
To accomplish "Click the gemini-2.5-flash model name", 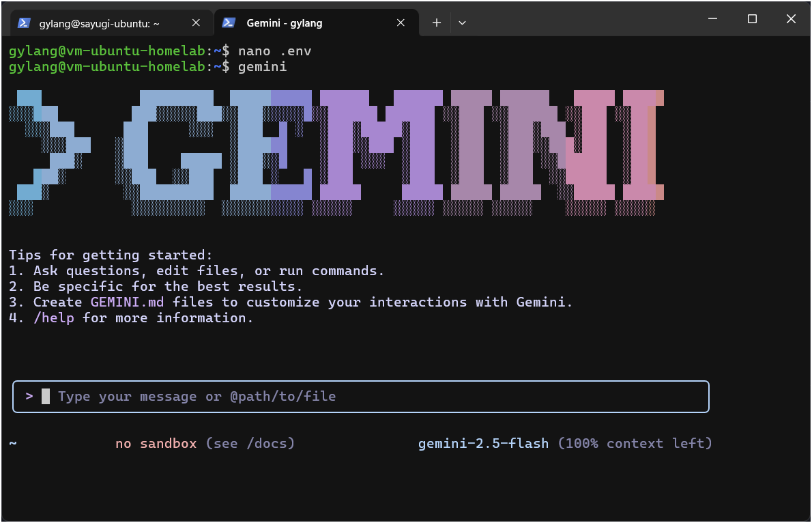I will 483,444.
